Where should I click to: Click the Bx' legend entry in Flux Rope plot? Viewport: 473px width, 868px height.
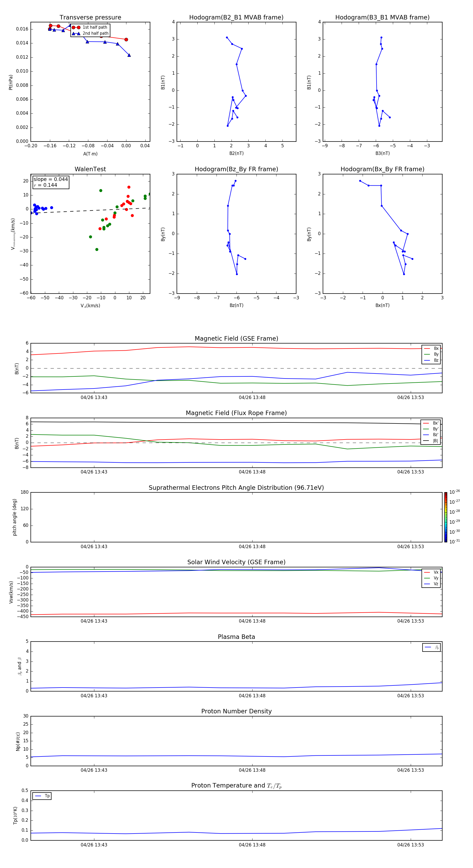[x=431, y=423]
